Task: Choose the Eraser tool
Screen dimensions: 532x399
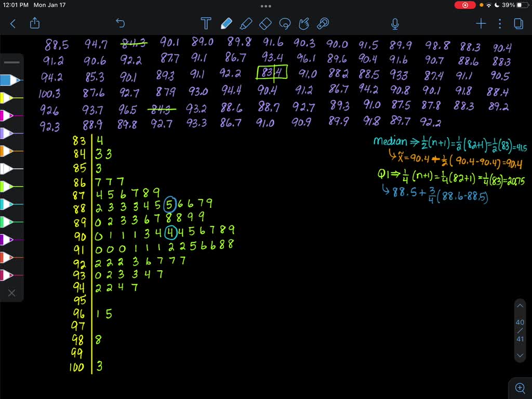Action: click(265, 23)
